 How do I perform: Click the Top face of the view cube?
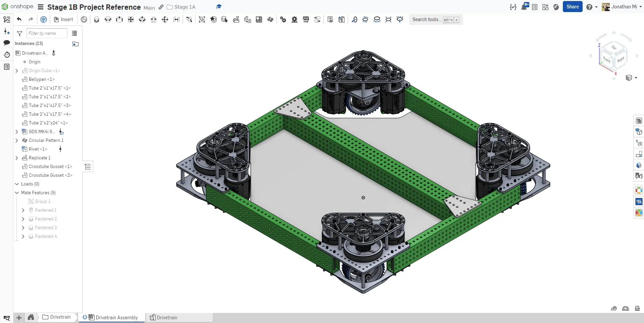pos(613,48)
